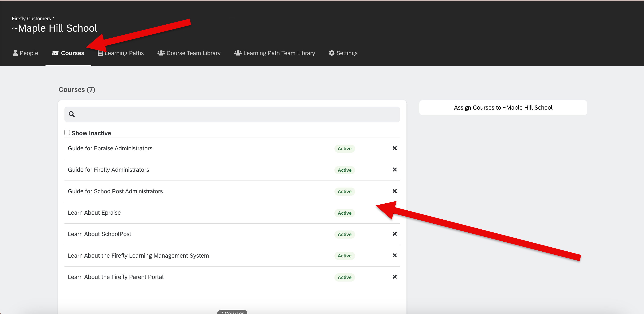This screenshot has width=644, height=314.
Task: Click the Settings gear icon
Action: click(332, 53)
